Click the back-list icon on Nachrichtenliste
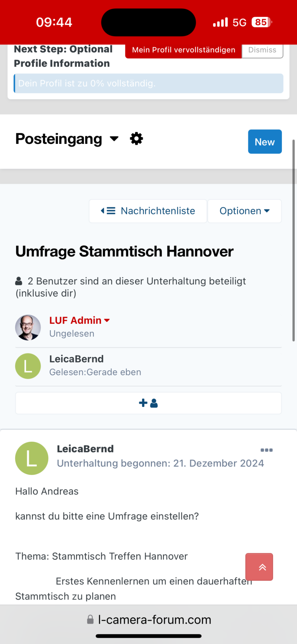 coord(108,211)
